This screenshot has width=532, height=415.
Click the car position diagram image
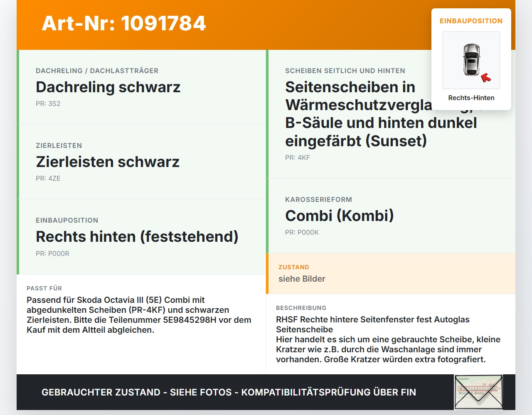tap(471, 60)
